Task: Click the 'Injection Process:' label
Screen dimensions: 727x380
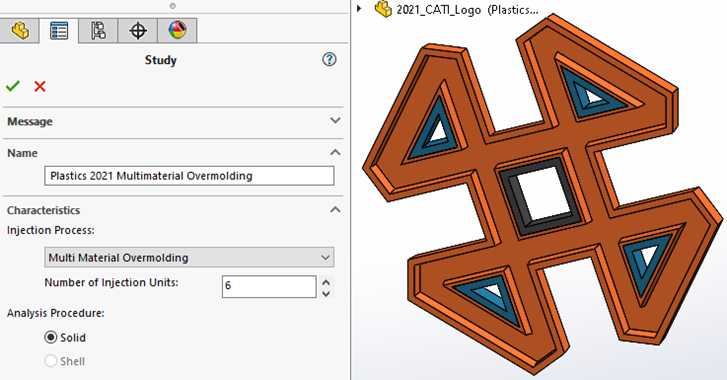Action: click(51, 230)
